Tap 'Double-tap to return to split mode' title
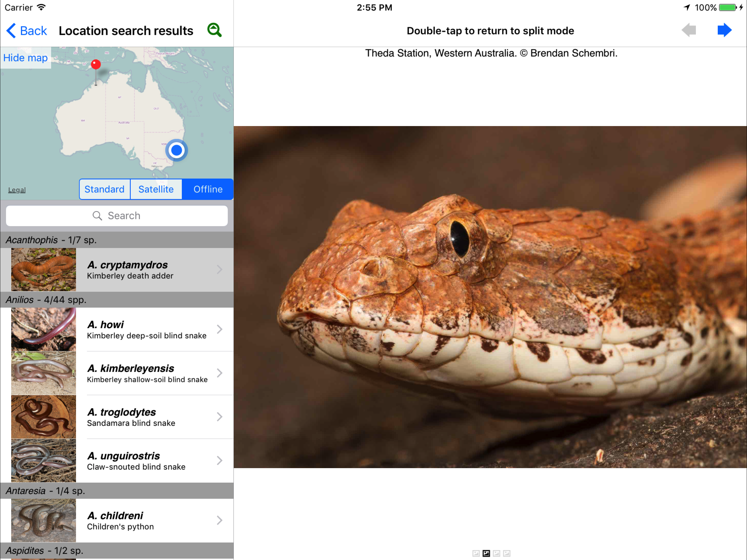 pos(490,31)
